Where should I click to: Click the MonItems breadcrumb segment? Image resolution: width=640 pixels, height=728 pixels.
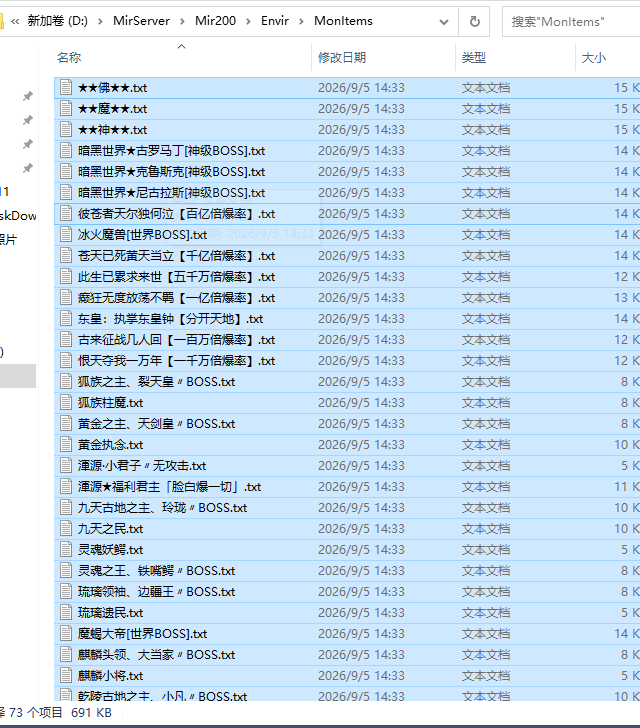(343, 21)
